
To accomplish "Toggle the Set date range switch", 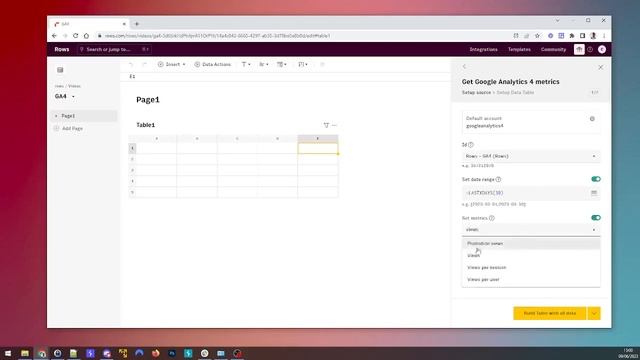I will click(596, 179).
